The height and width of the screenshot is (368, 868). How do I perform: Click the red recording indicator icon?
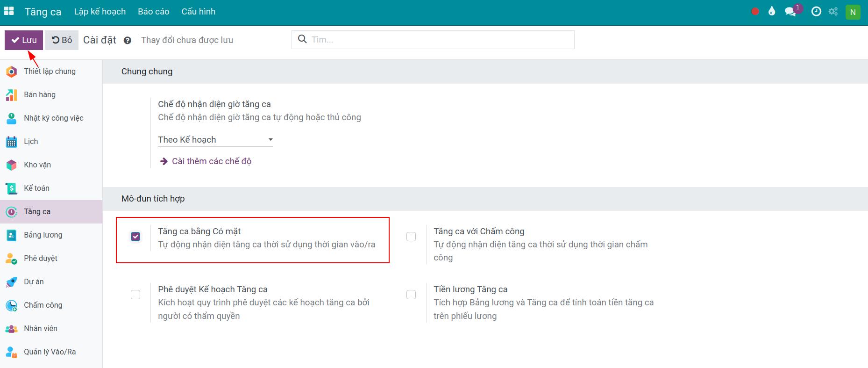755,12
